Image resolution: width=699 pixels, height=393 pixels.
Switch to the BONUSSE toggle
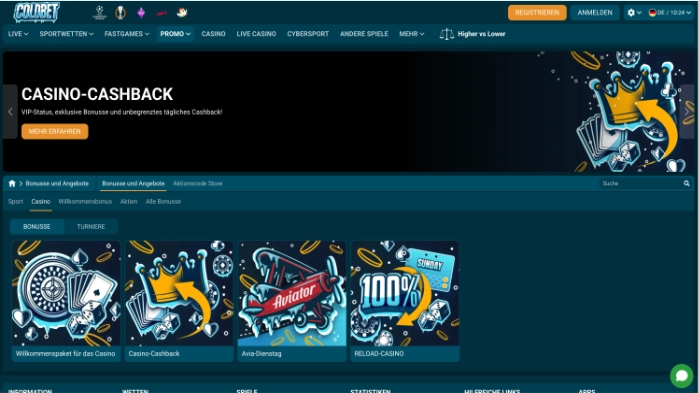pos(37,226)
